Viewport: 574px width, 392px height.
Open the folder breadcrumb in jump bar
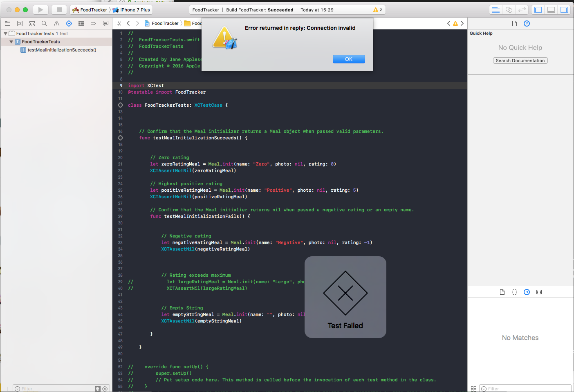pos(193,23)
